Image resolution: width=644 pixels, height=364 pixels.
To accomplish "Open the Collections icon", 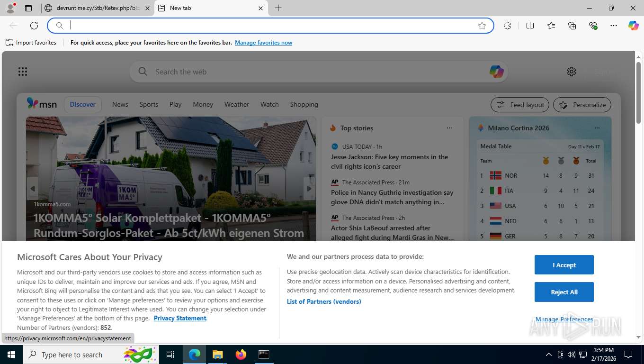I will click(572, 26).
